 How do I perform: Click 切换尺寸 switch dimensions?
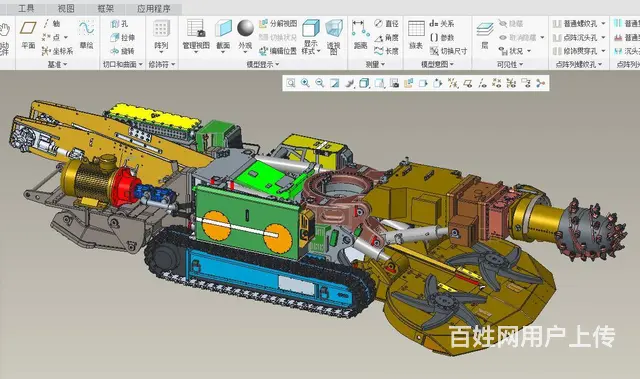pos(449,51)
